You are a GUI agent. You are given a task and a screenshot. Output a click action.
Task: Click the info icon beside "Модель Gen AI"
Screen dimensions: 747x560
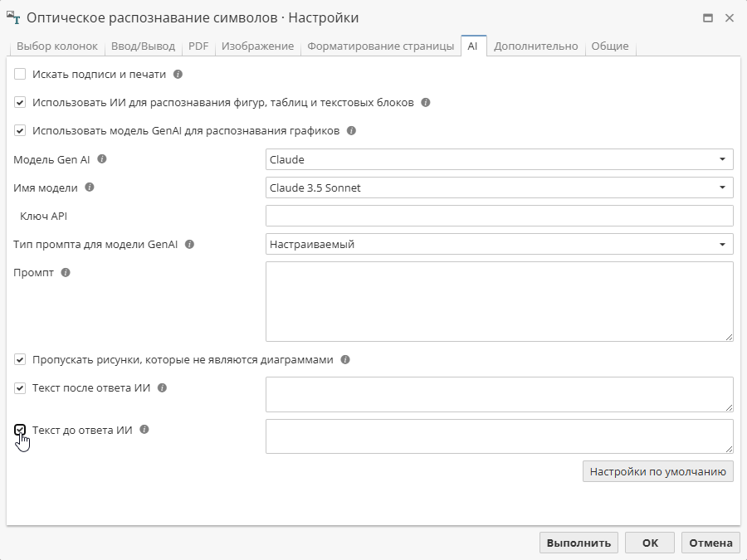pyautogui.click(x=100, y=159)
